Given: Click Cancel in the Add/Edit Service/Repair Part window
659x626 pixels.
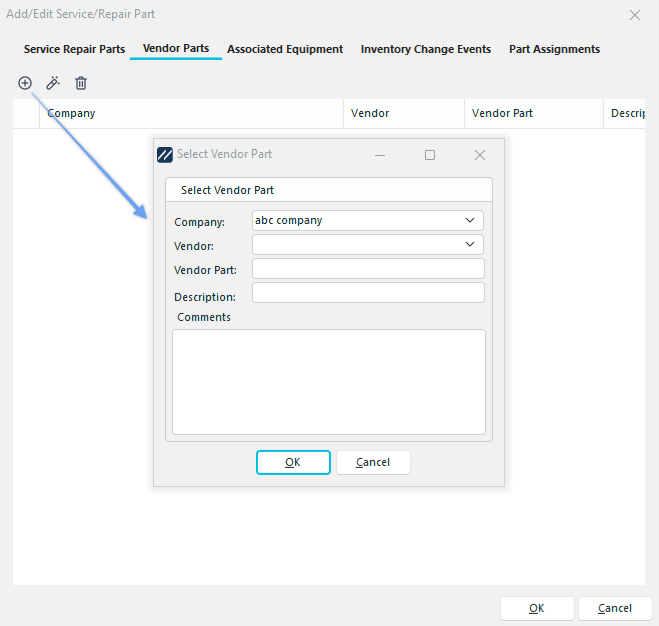Looking at the screenshot, I should 615,608.
